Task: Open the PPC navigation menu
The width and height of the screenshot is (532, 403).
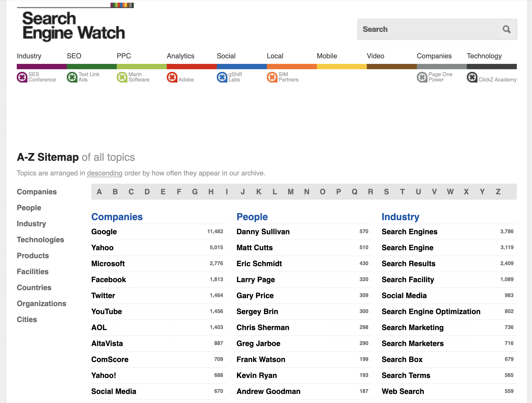Action: point(124,56)
